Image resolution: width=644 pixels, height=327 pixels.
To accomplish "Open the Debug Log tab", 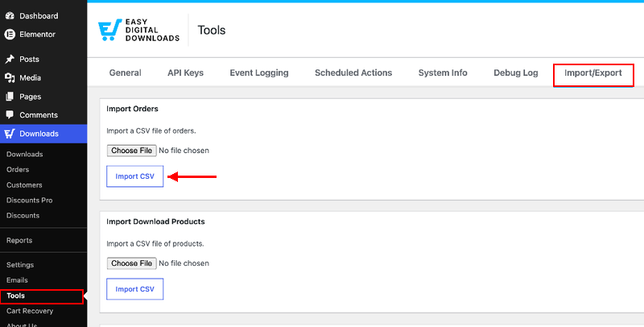I will (x=516, y=73).
